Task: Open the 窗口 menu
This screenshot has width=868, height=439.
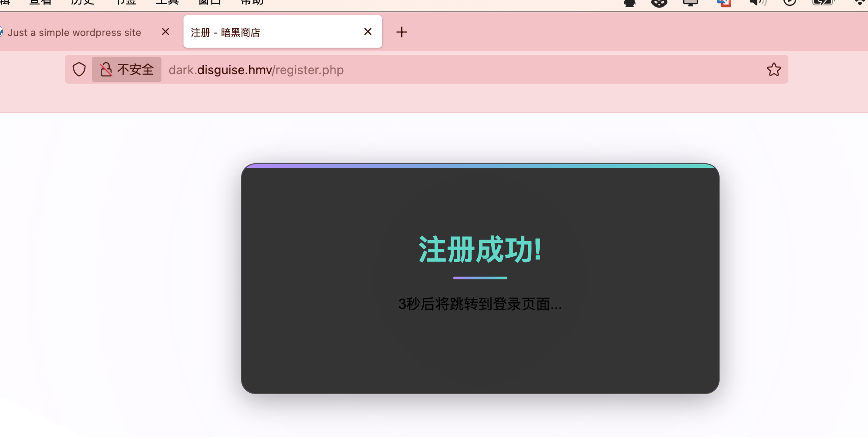Action: click(x=210, y=2)
